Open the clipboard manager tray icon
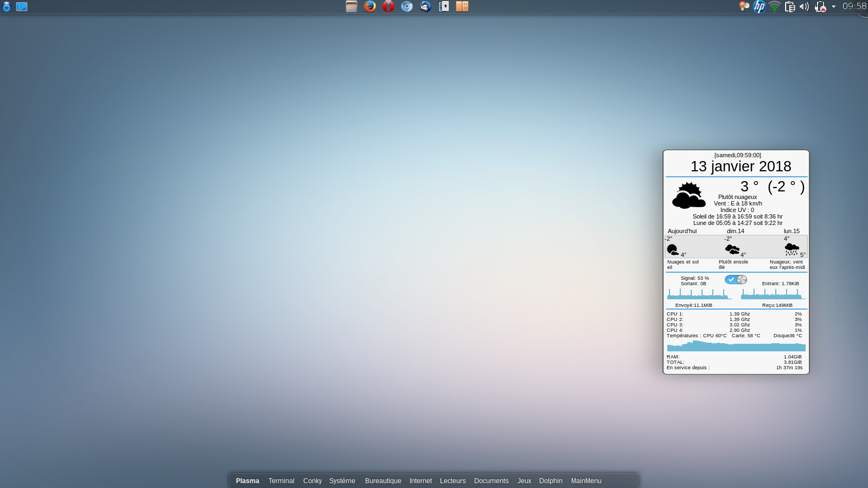This screenshot has width=868, height=488. 790,7
